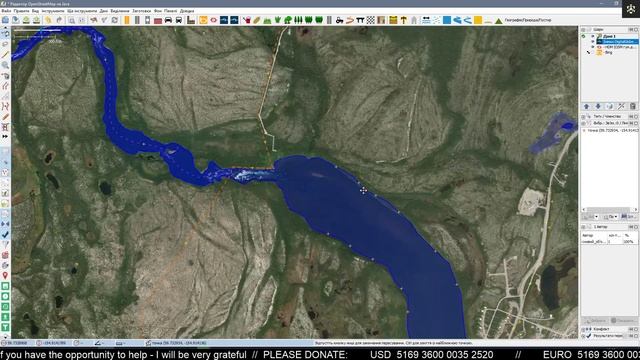Select the power line TT preset icon
The image size is (640, 360).
tap(360, 20)
